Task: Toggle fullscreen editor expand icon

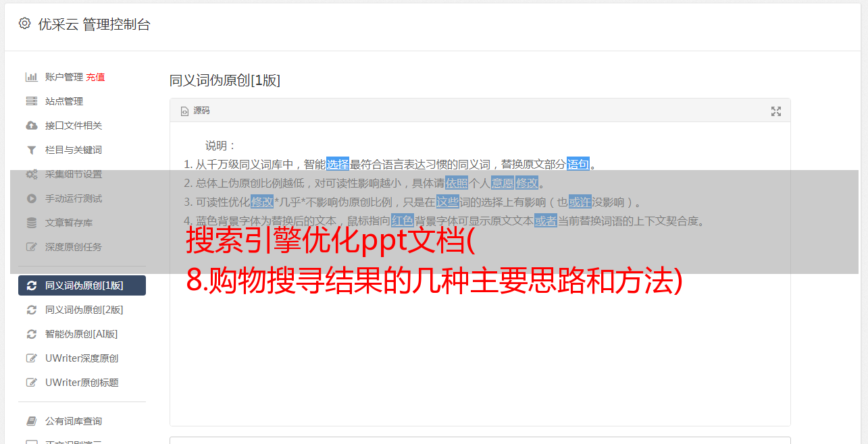Action: [x=776, y=111]
